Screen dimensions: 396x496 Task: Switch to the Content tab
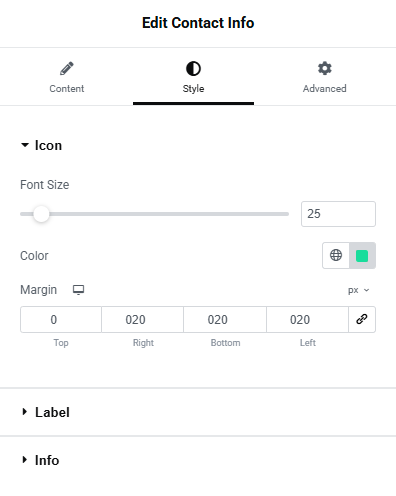click(67, 77)
